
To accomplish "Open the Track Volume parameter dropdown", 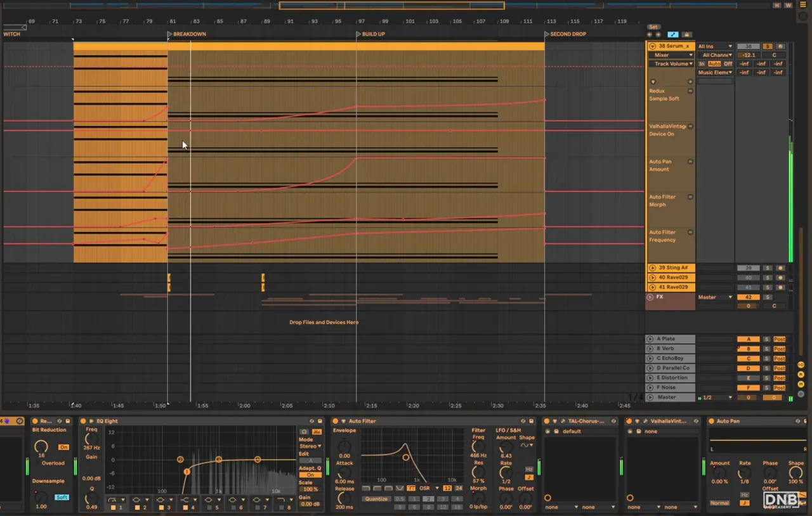I will tap(671, 64).
